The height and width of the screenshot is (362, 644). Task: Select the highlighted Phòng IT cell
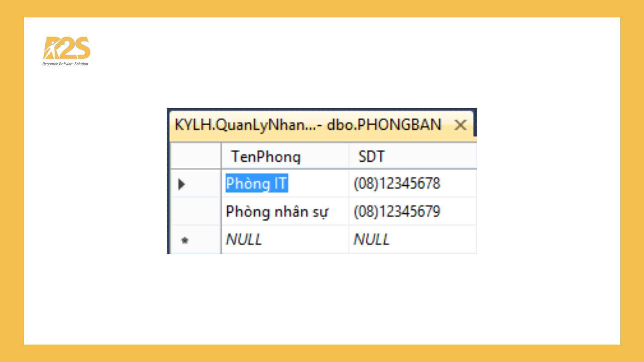pos(257,183)
